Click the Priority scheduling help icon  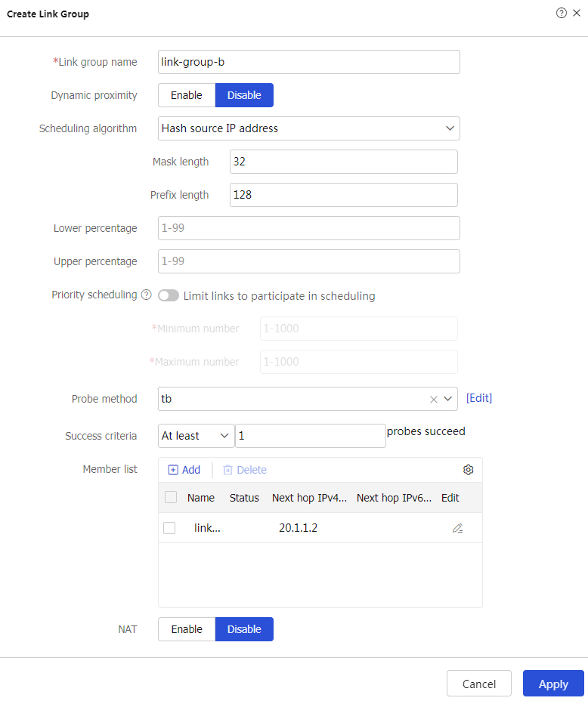tap(147, 295)
